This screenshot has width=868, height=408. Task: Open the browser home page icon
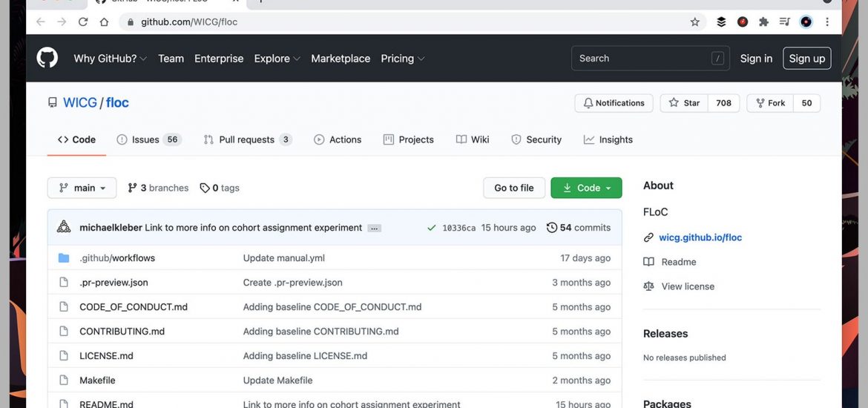tap(104, 22)
